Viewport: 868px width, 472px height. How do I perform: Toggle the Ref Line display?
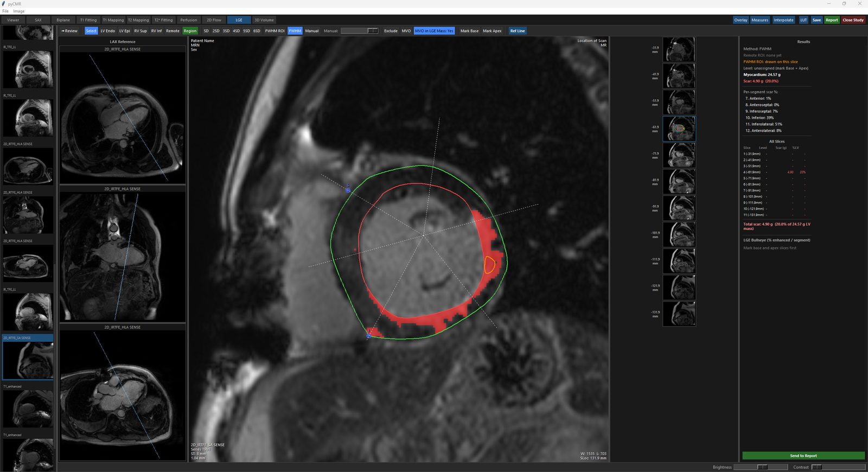(518, 31)
